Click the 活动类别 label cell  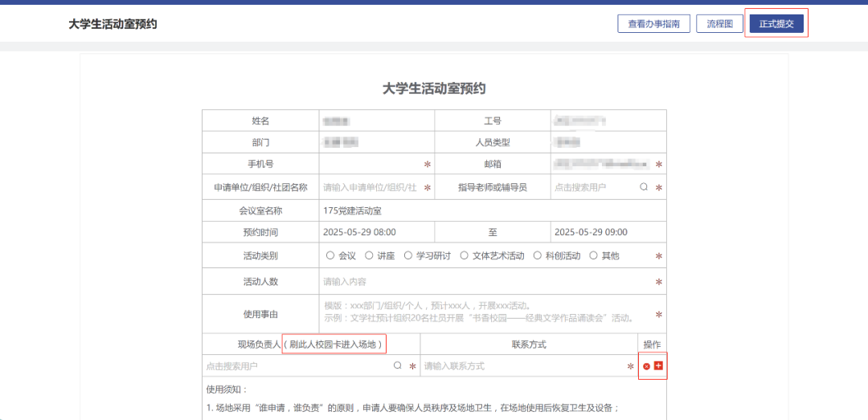(260, 255)
